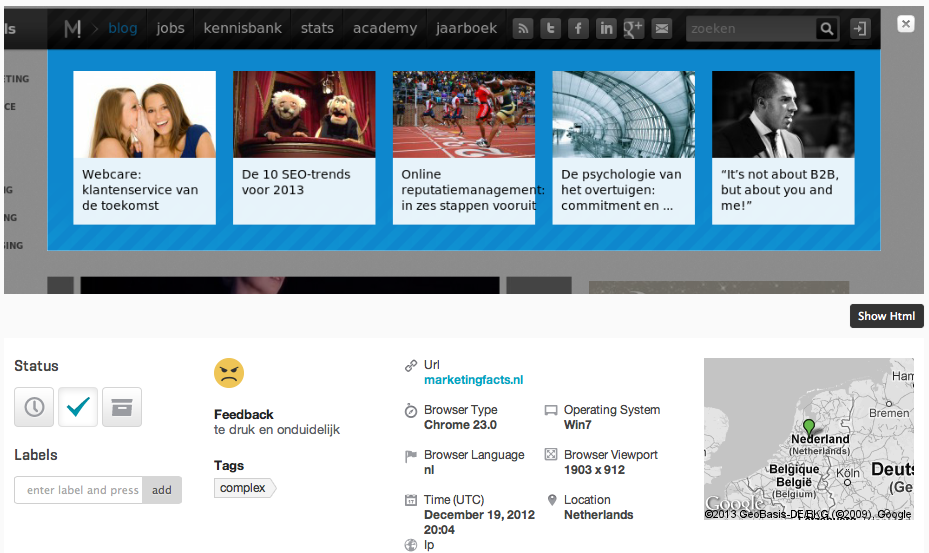The width and height of the screenshot is (929, 553).
Task: Click the Facebook icon in navbar
Action: point(578,29)
